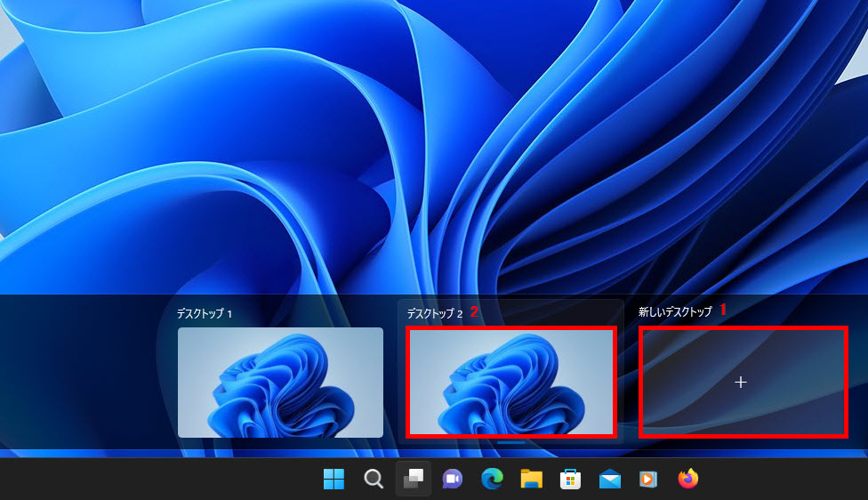Screen dimensions: 868x500
Task: Open File Explorer folder icon
Action: pos(531,480)
